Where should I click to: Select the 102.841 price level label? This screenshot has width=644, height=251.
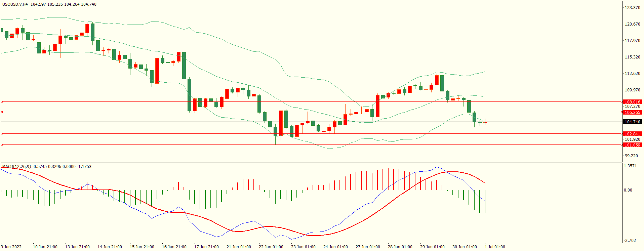pyautogui.click(x=632, y=134)
